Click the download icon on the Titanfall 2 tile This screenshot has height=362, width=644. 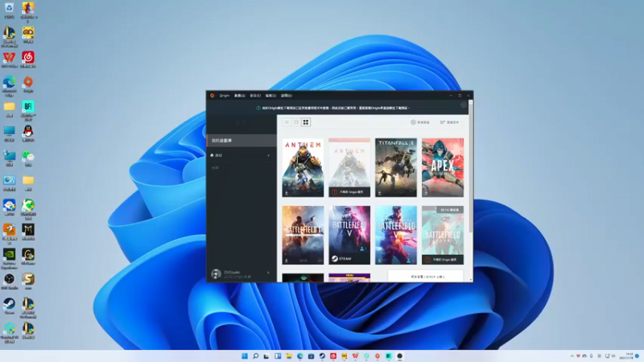tap(380, 193)
